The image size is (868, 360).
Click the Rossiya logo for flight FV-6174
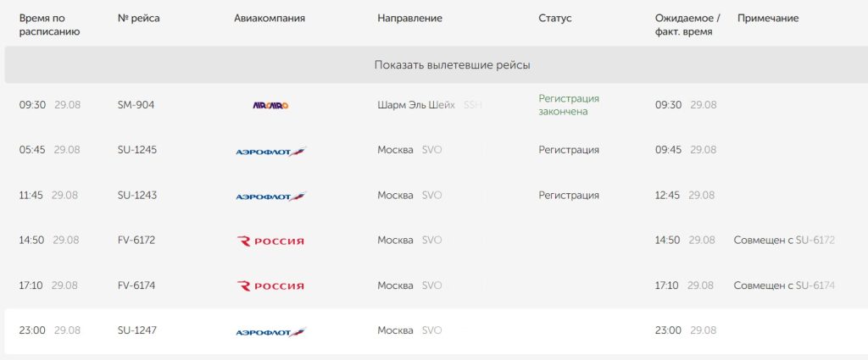coord(270,286)
